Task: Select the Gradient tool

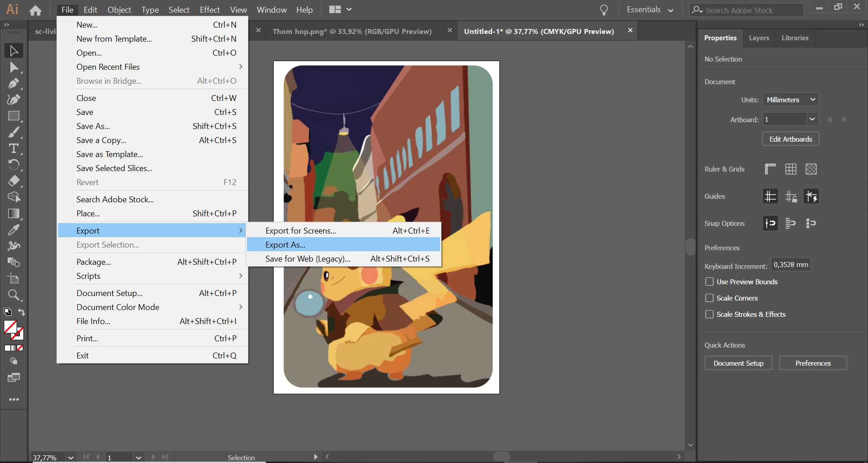Action: (x=14, y=214)
